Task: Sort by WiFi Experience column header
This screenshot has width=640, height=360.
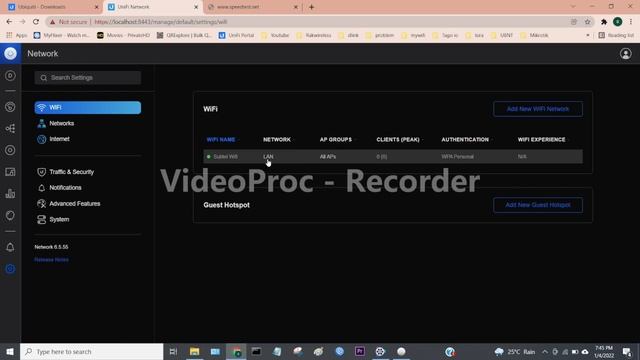Action: coord(541,140)
